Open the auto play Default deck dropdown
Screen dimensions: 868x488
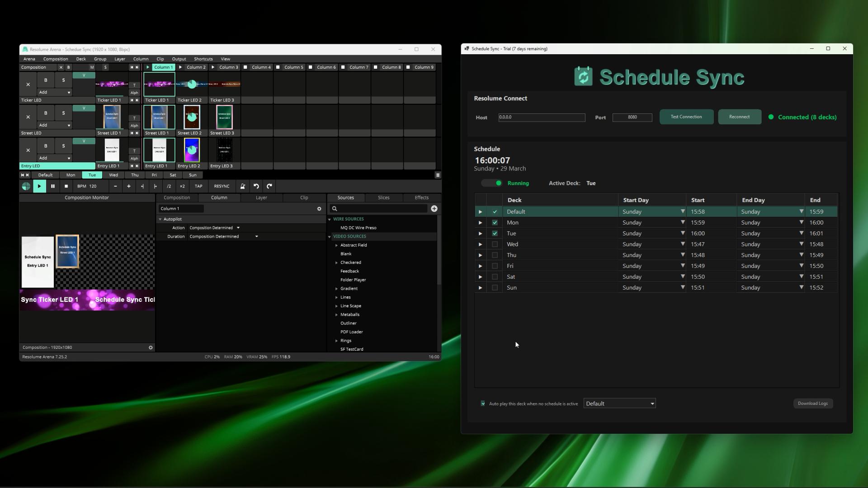[x=619, y=404]
